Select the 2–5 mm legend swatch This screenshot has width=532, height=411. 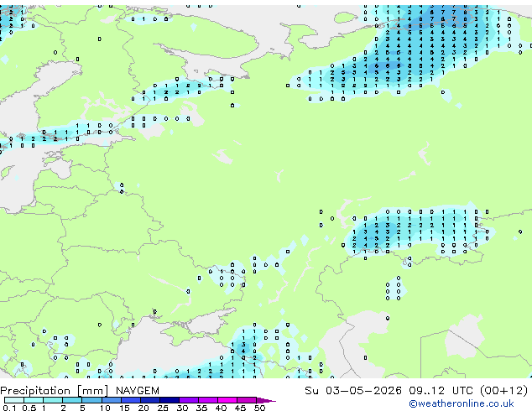[72, 400]
